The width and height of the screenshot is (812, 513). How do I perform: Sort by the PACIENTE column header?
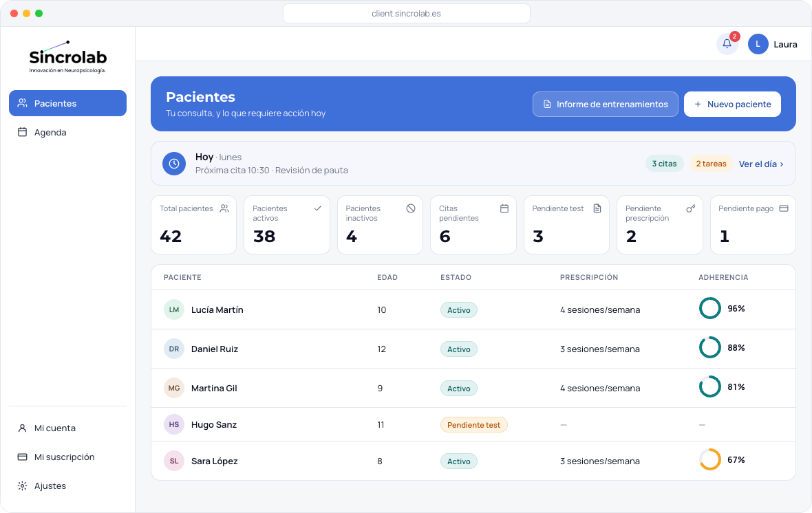(182, 277)
